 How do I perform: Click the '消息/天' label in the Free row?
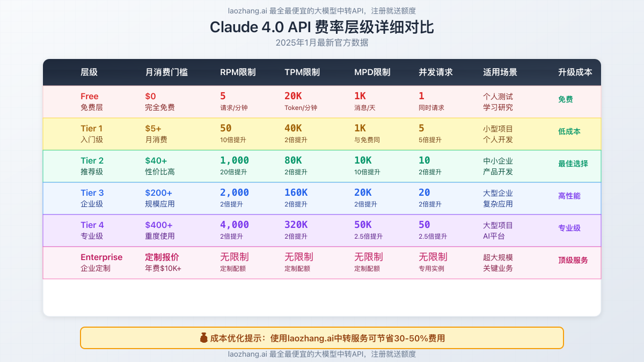click(x=365, y=108)
